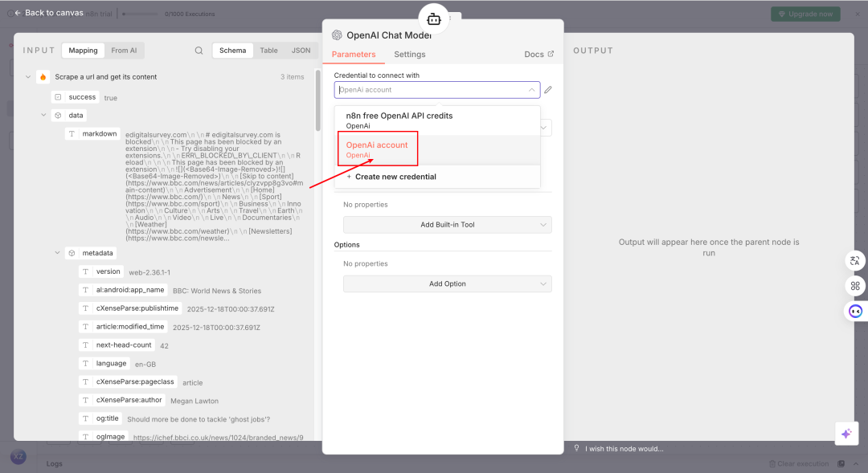Open the Add Built-in Tool dropdown

(x=448, y=225)
